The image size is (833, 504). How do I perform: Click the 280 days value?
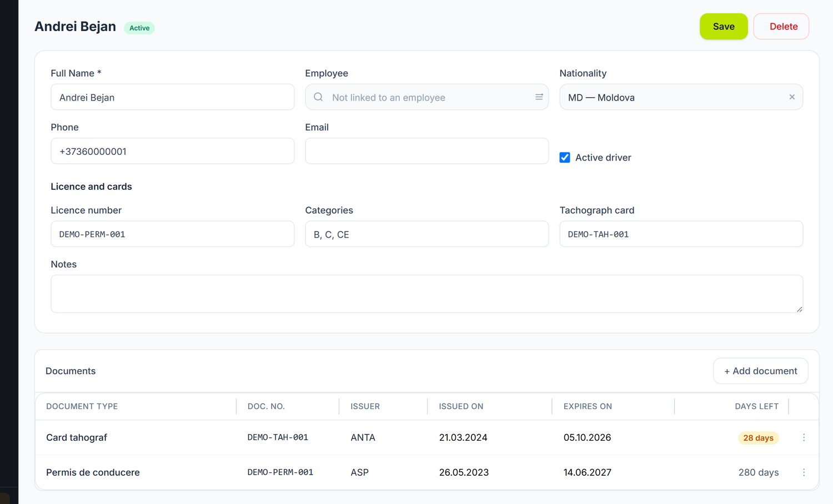tap(759, 472)
